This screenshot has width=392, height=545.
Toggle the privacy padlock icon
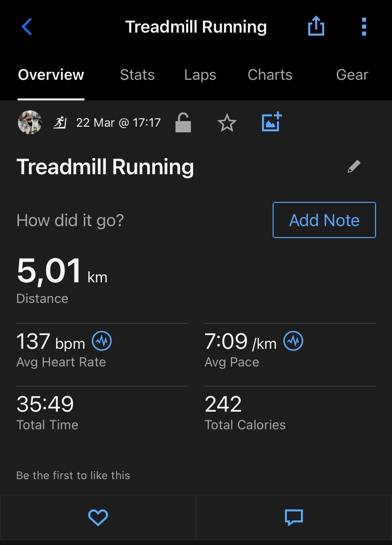click(183, 123)
